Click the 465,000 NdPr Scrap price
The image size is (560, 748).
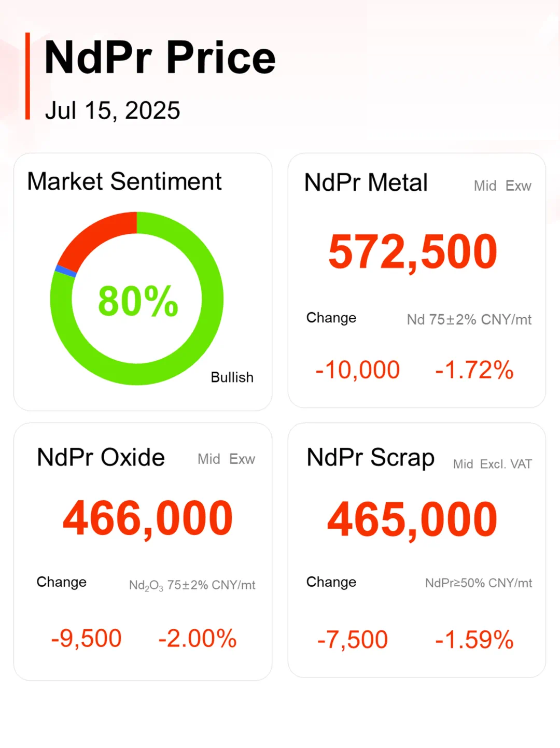click(412, 519)
